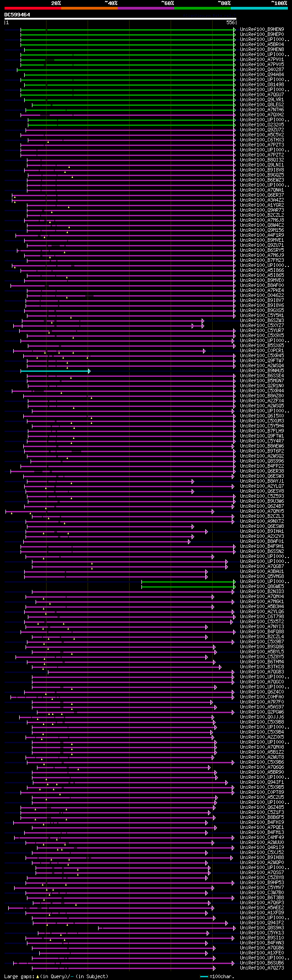Viewport: 292px width, 980px height.
Task: Select label UniRef100_C5YUR7
Action: [x=262, y=331]
